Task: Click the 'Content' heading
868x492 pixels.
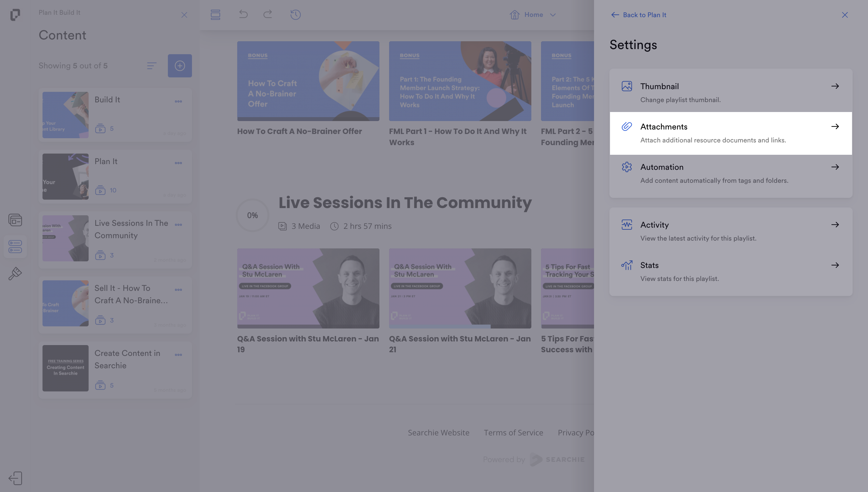Action: (x=63, y=35)
